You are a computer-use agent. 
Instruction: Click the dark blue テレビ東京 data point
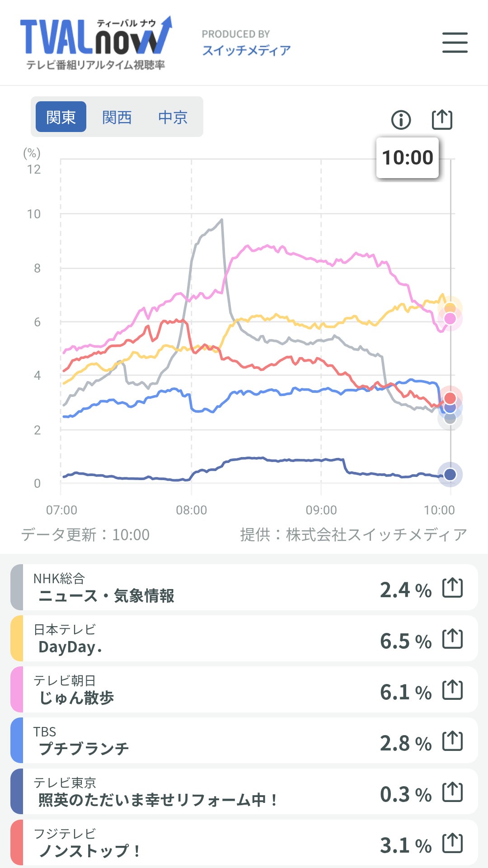click(x=450, y=474)
